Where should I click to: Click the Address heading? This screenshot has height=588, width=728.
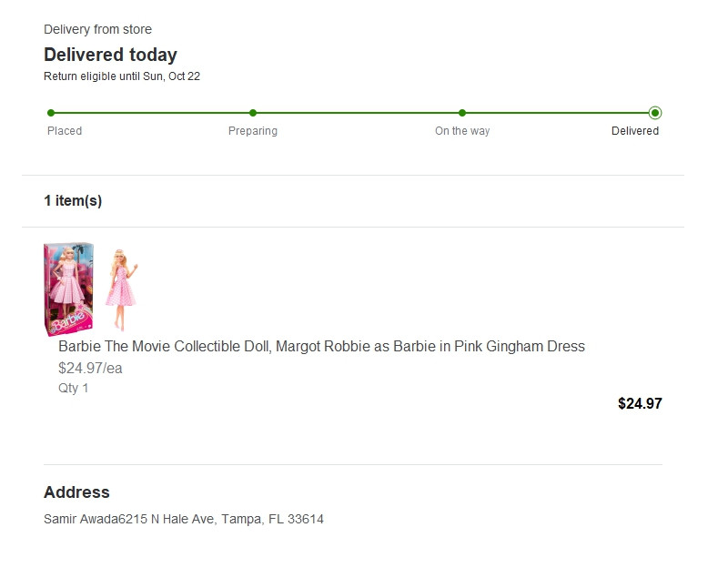coord(76,492)
